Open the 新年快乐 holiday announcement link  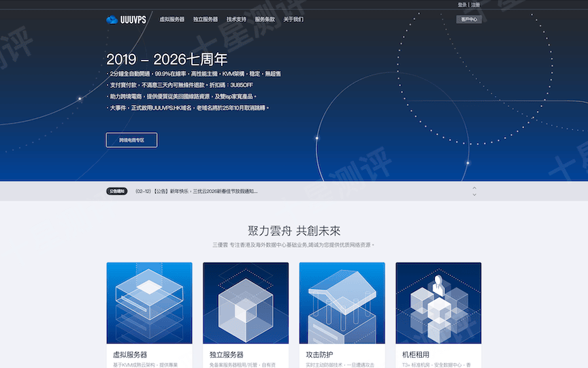point(197,191)
